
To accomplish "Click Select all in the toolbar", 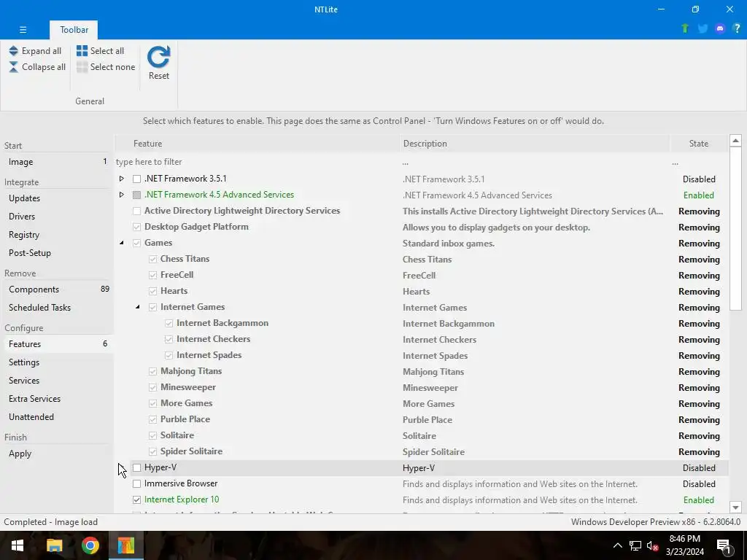I will (x=100, y=51).
